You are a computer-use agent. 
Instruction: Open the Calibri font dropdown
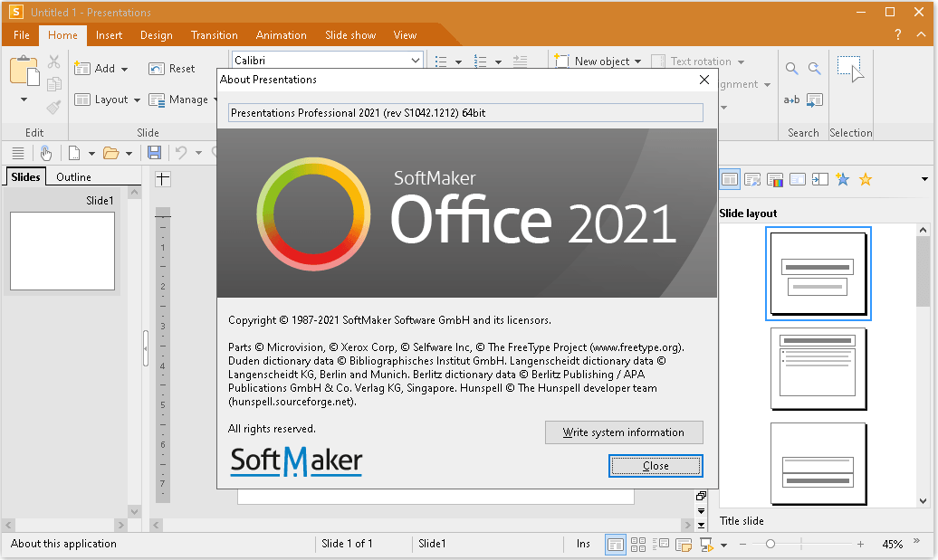(416, 61)
